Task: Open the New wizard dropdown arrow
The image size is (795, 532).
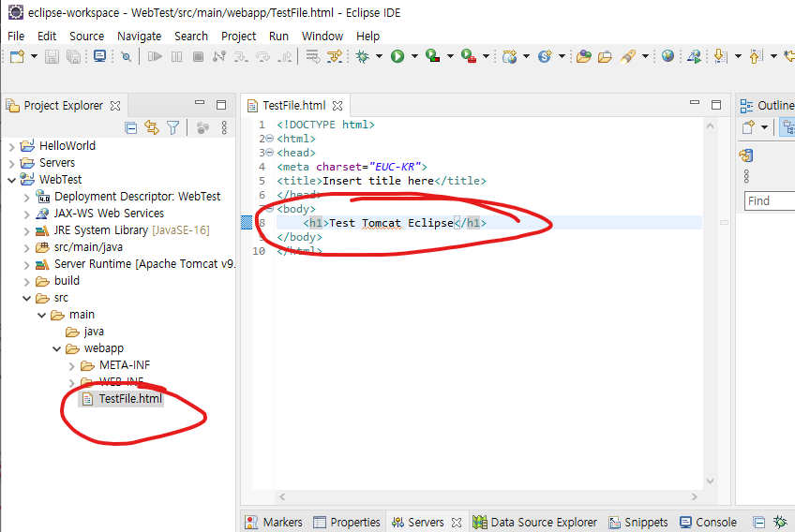Action: 34,56
